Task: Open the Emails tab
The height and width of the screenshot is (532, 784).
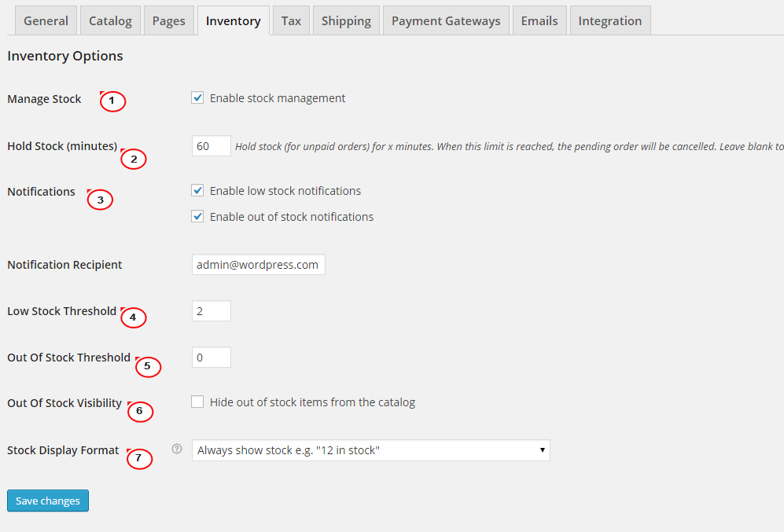Action: click(x=539, y=20)
